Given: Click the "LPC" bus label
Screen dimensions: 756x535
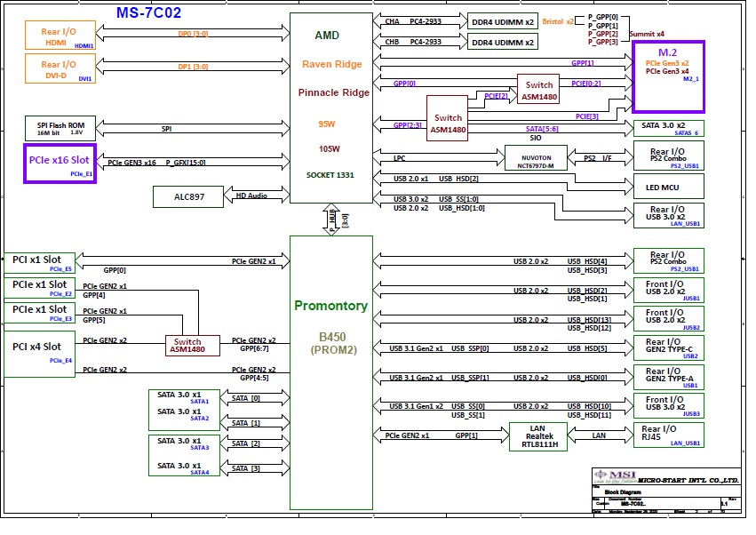Looking at the screenshot, I should [x=399, y=158].
